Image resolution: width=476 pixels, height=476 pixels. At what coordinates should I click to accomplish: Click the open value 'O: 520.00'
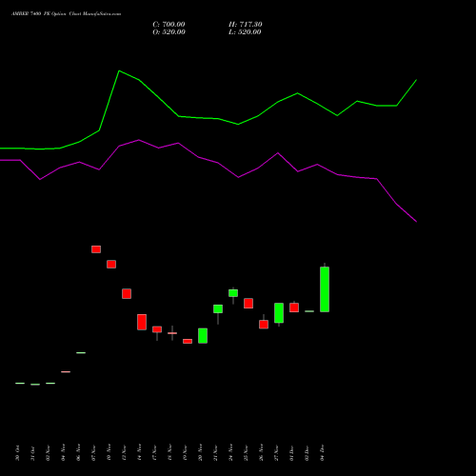[x=169, y=32]
